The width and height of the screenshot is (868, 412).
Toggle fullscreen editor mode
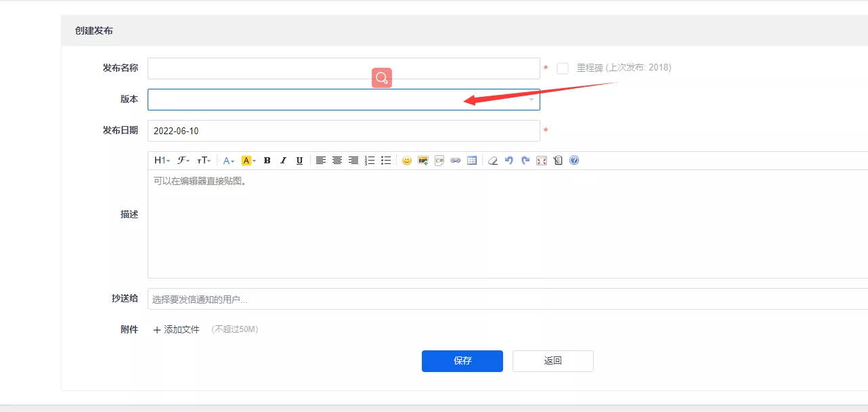(x=542, y=161)
